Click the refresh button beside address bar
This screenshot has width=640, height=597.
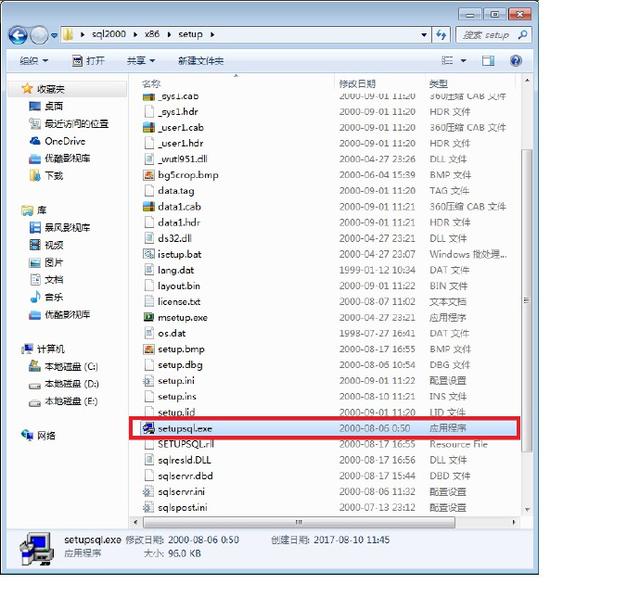coord(441,35)
